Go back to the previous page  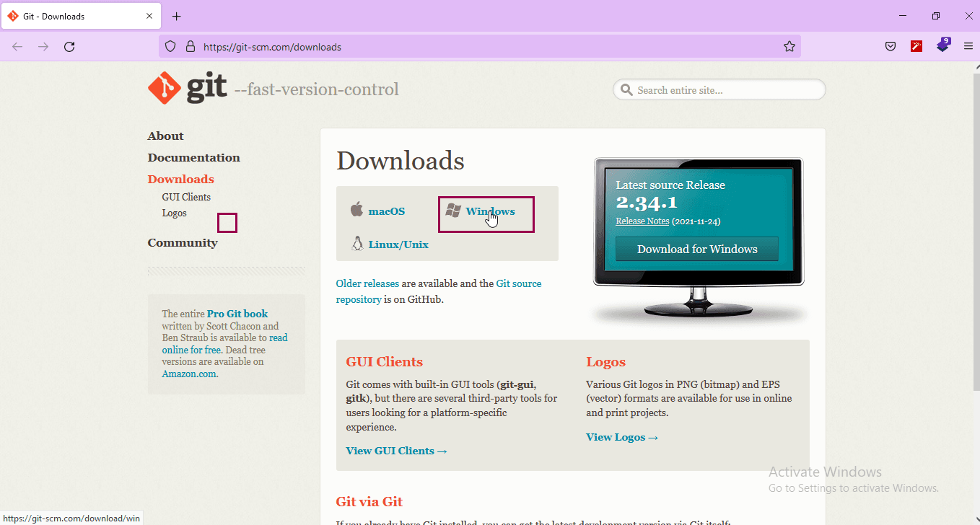(x=17, y=47)
